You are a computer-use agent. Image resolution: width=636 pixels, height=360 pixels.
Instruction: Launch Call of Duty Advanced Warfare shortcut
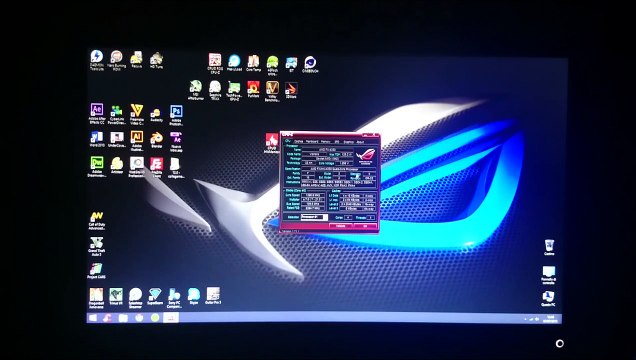[97, 221]
